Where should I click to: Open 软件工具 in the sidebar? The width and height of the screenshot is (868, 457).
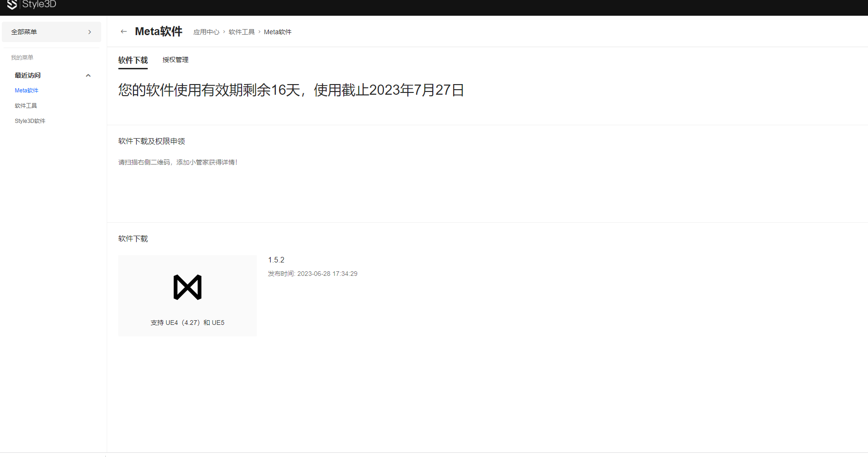tap(26, 106)
